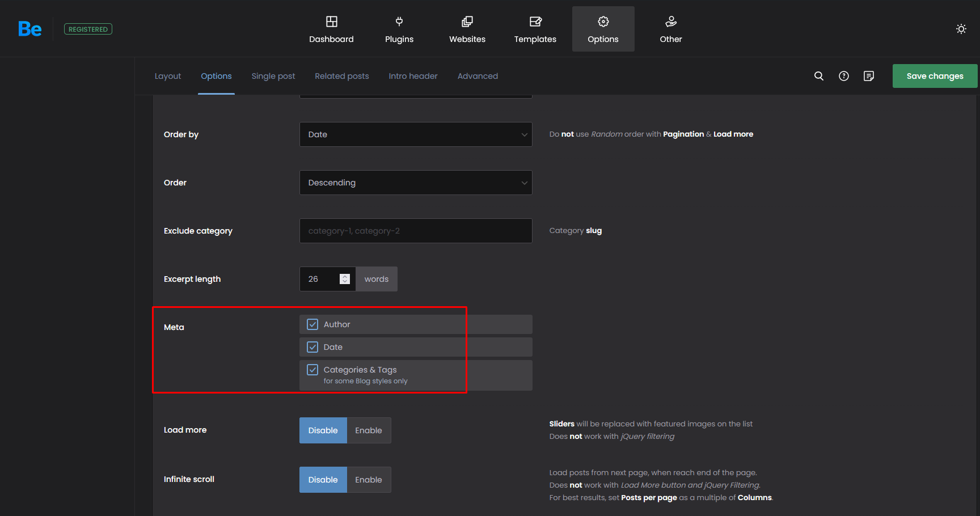This screenshot has width=980, height=516.
Task: Select Enable for Infinite scroll
Action: (369, 480)
